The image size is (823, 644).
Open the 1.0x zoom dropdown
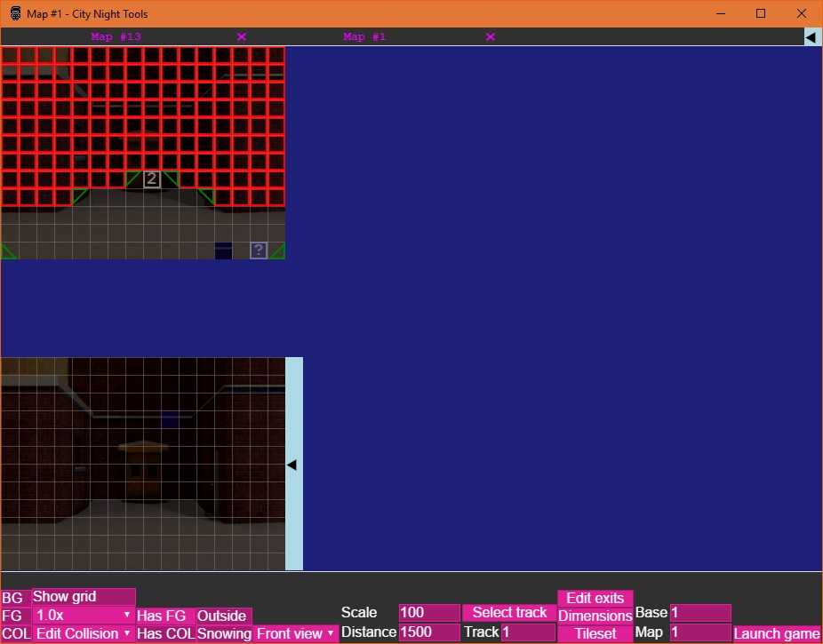coord(84,615)
